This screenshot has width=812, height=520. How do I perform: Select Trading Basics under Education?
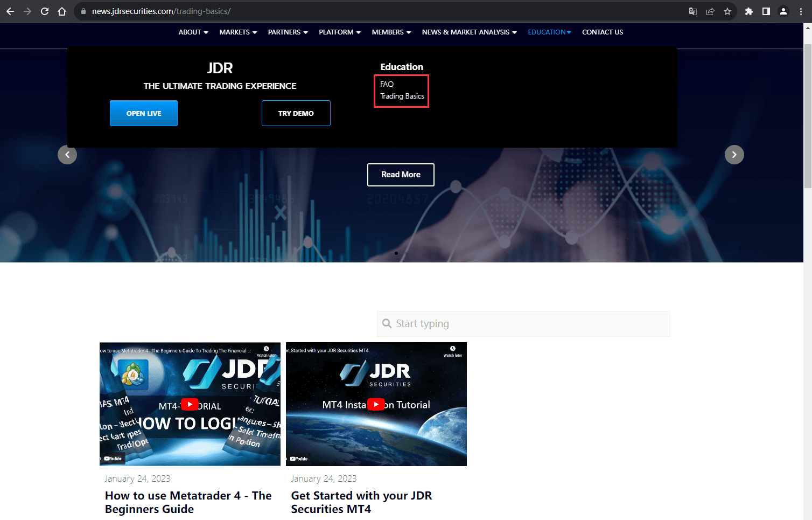point(402,96)
